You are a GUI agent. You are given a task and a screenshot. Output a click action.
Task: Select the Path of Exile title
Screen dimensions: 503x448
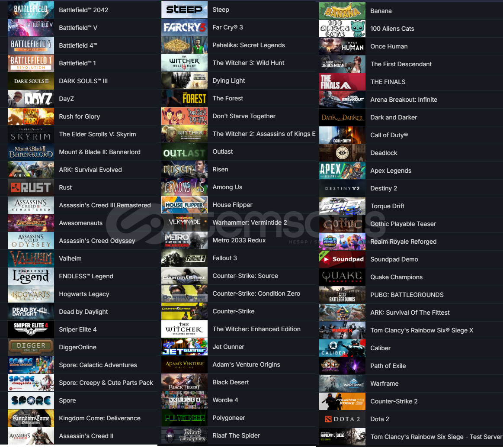click(388, 366)
